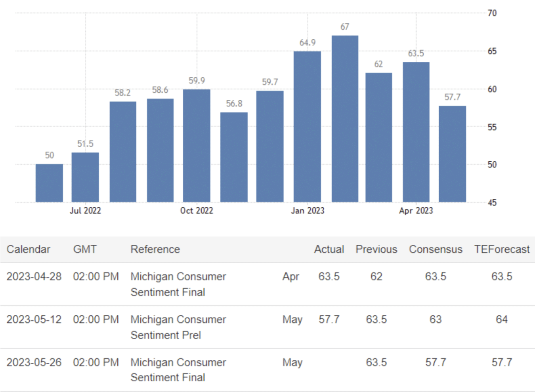The width and height of the screenshot is (535, 392).
Task: Click the Actual column header
Action: click(x=329, y=249)
